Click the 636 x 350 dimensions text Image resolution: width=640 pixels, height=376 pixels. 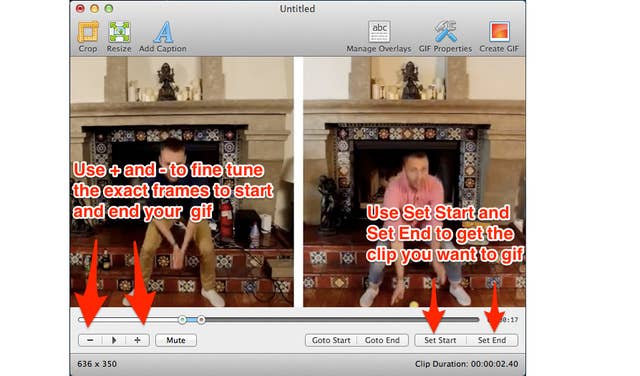point(97,364)
